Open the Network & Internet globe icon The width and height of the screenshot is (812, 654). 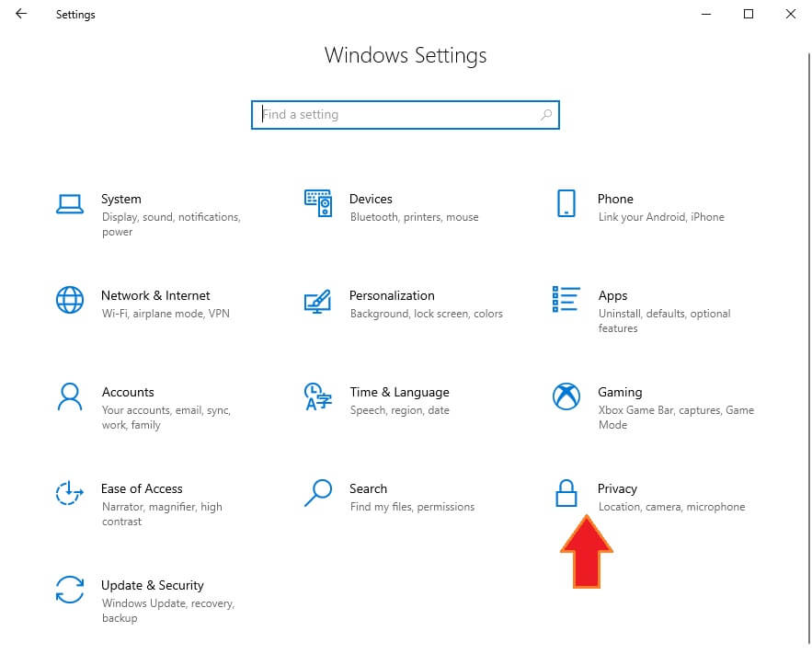[x=69, y=300]
